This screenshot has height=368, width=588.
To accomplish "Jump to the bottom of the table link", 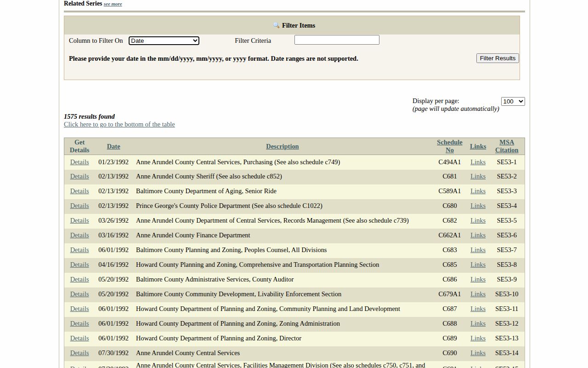I will pyautogui.click(x=119, y=124).
